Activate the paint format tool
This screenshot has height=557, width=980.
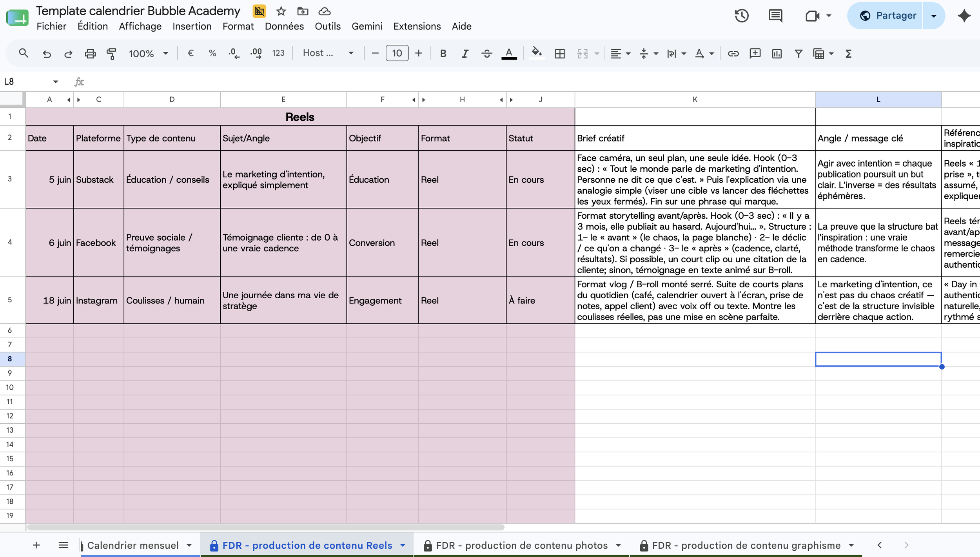(x=112, y=53)
